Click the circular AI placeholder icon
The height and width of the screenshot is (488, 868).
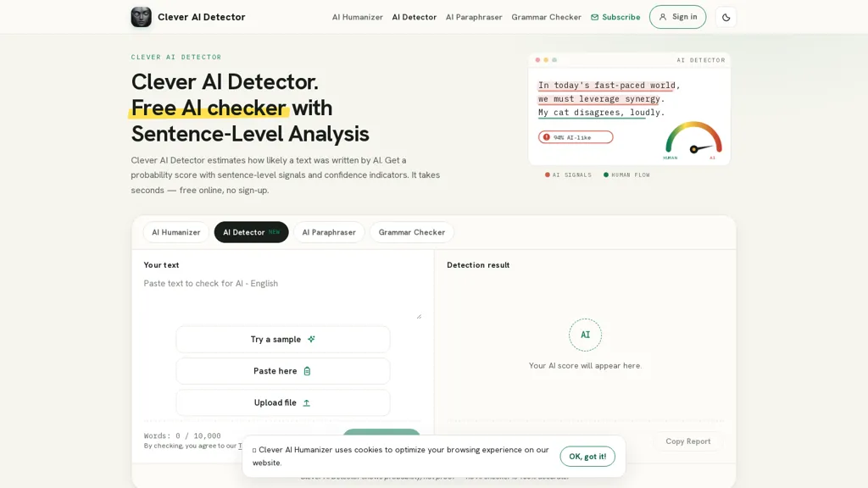(x=585, y=335)
